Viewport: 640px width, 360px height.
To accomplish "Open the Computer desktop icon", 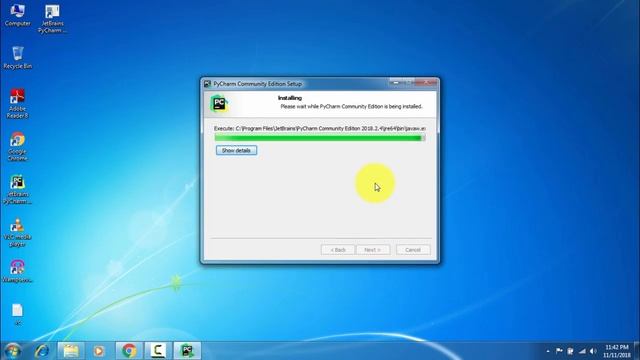I will (18, 16).
